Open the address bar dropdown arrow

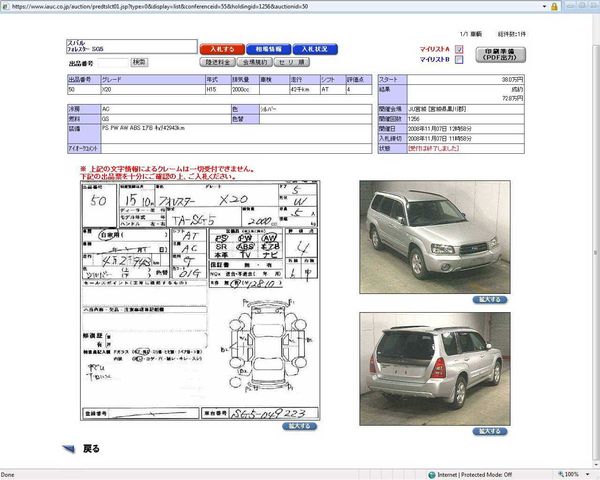click(x=544, y=7)
